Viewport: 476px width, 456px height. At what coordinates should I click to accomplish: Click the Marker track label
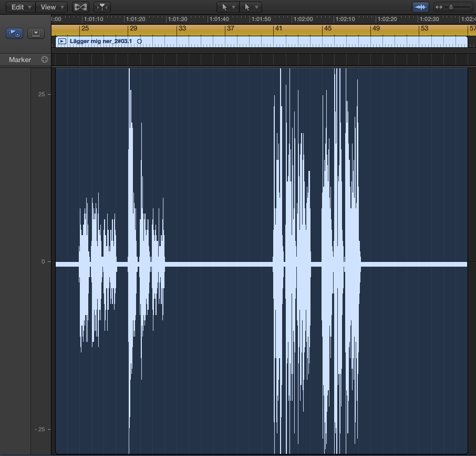click(20, 60)
